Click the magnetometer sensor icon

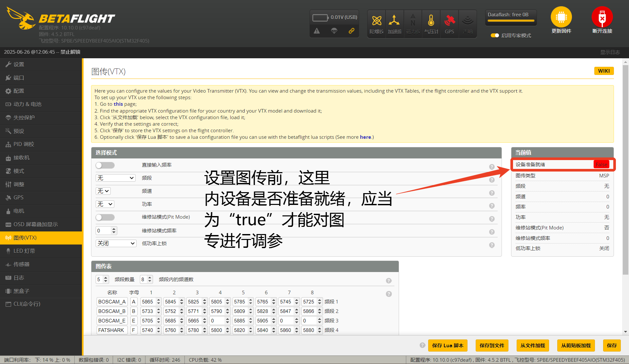[413, 20]
